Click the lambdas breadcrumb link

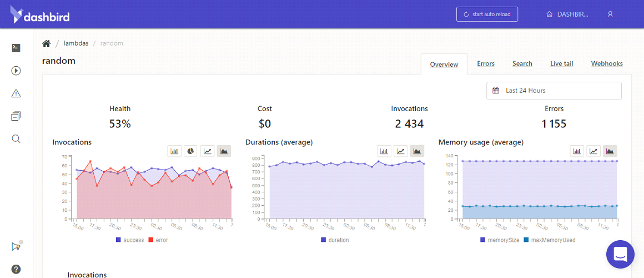pos(76,43)
